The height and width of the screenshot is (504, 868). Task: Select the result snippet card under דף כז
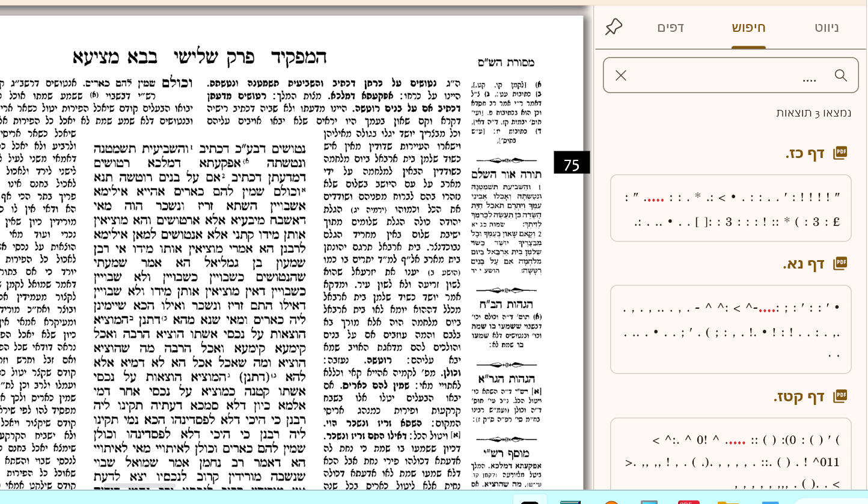730,208
